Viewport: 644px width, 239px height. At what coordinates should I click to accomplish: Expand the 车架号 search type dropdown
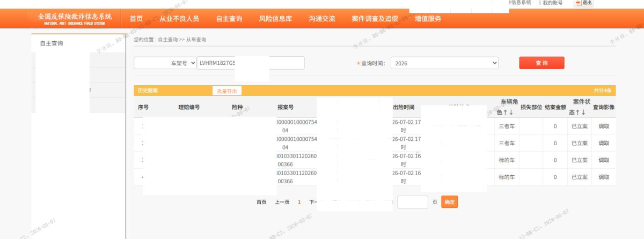click(x=165, y=63)
